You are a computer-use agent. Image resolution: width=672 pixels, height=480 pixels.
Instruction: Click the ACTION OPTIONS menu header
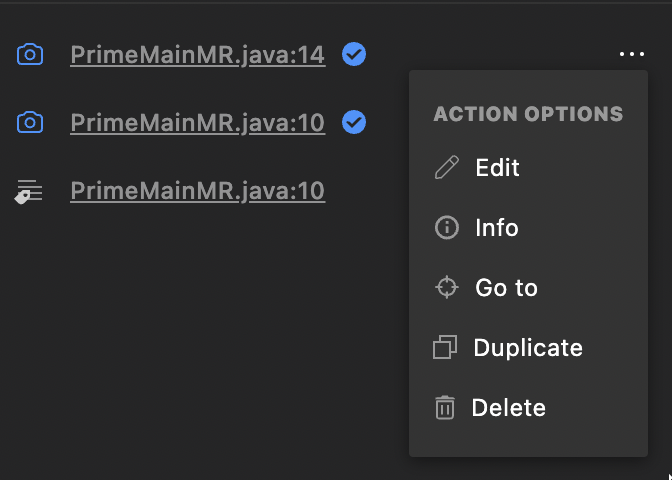tap(528, 115)
